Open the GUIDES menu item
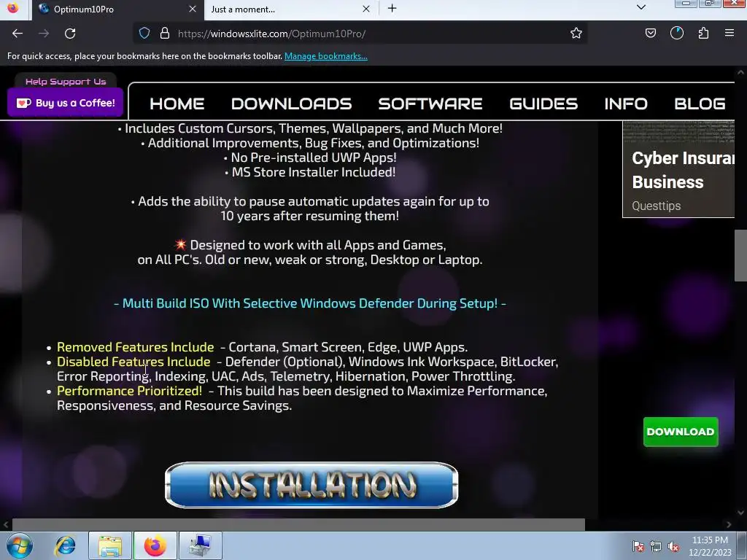The width and height of the screenshot is (747, 560). pos(543,104)
